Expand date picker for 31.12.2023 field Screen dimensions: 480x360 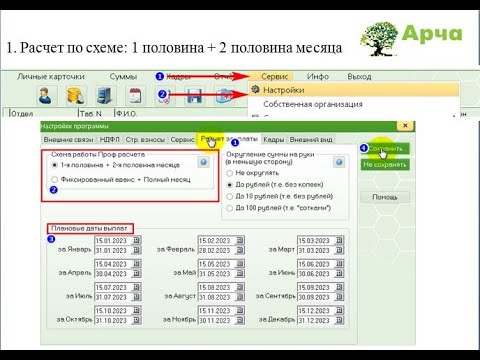pyautogui.click(x=339, y=320)
